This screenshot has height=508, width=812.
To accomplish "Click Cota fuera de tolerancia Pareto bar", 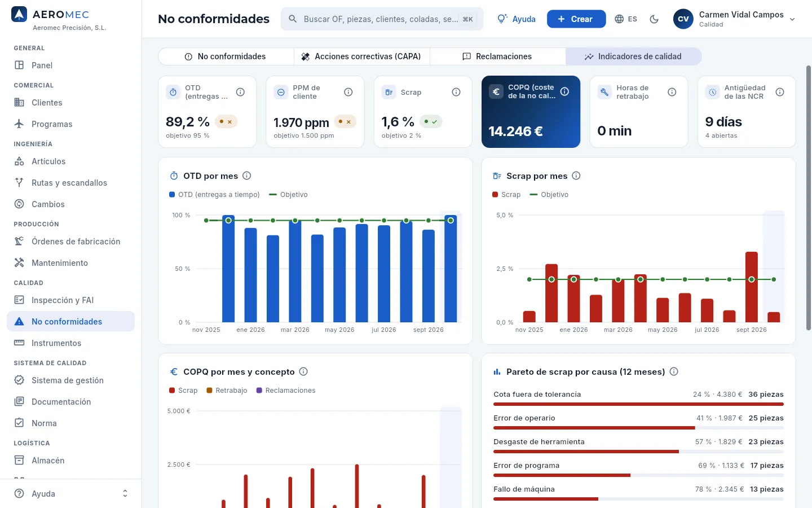I will pyautogui.click(x=638, y=404).
